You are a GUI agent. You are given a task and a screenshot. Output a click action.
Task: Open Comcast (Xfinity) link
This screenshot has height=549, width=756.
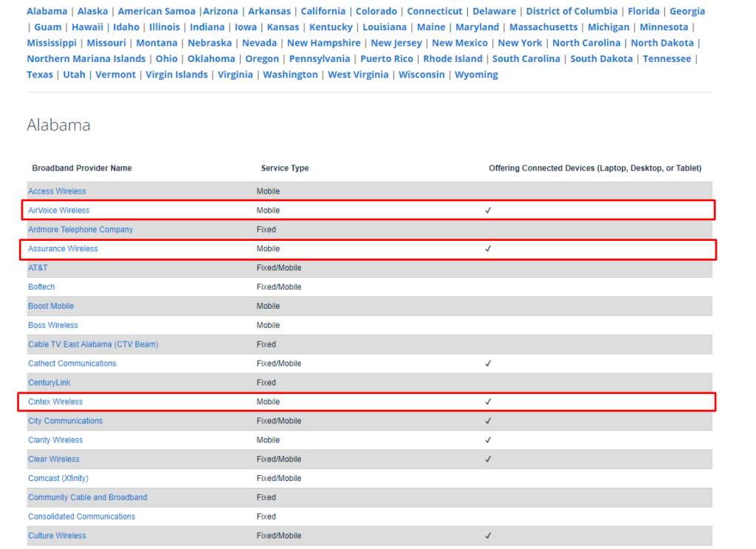coord(58,479)
